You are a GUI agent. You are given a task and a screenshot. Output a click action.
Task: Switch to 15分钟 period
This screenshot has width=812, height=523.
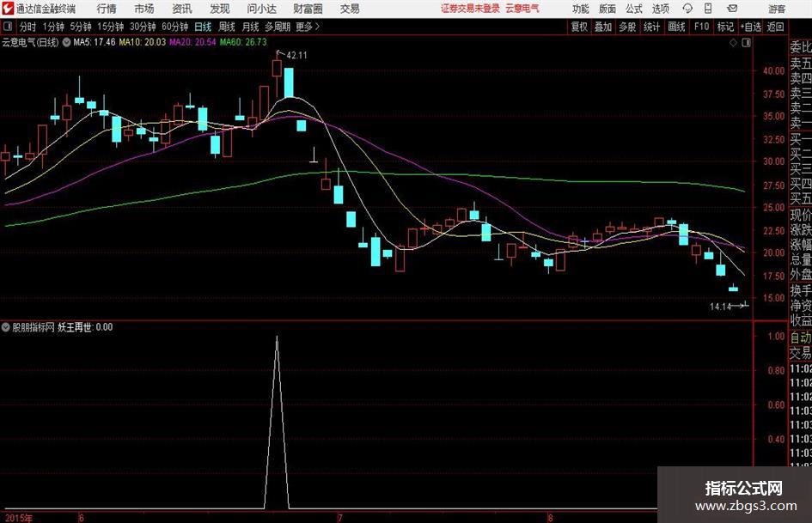coord(110,27)
